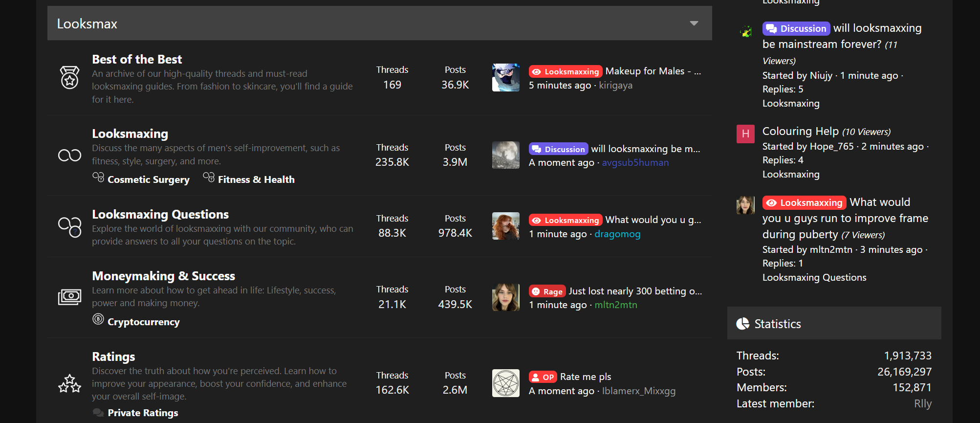This screenshot has height=423, width=980.
Task: Open the Fitness & Health subforum
Action: coord(256,179)
